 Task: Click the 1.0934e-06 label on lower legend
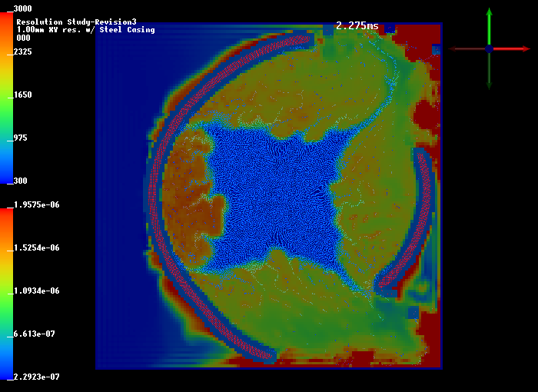tap(37, 291)
